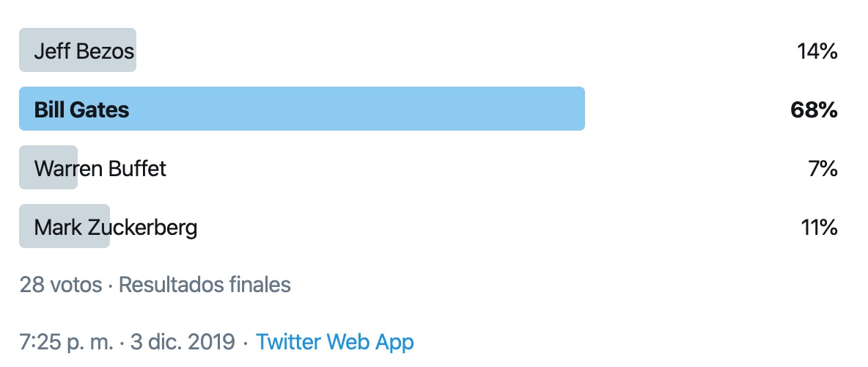The image size is (868, 367).
Task: Click the 3 dic. 2019 date
Action: point(183,342)
